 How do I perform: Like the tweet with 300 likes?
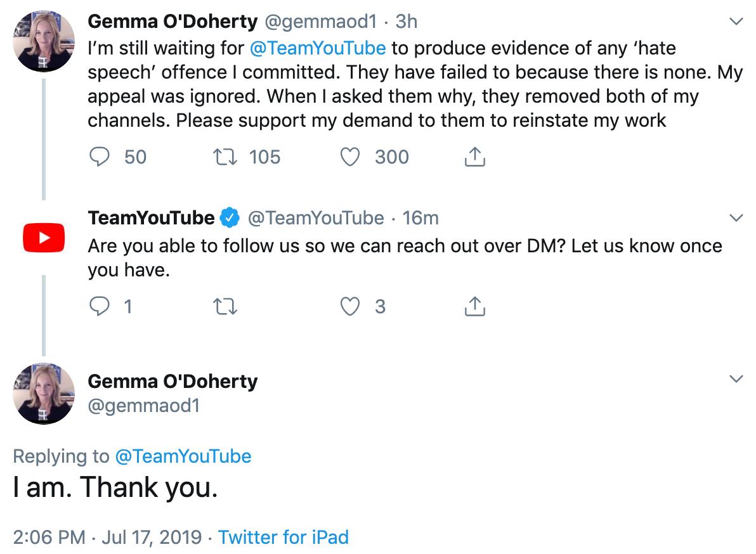click(x=350, y=157)
